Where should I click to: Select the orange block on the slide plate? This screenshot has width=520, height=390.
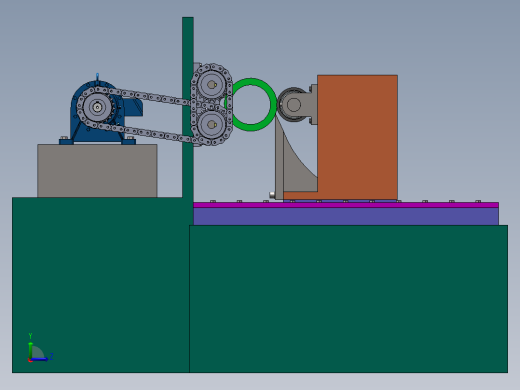pyautogui.click(x=357, y=137)
